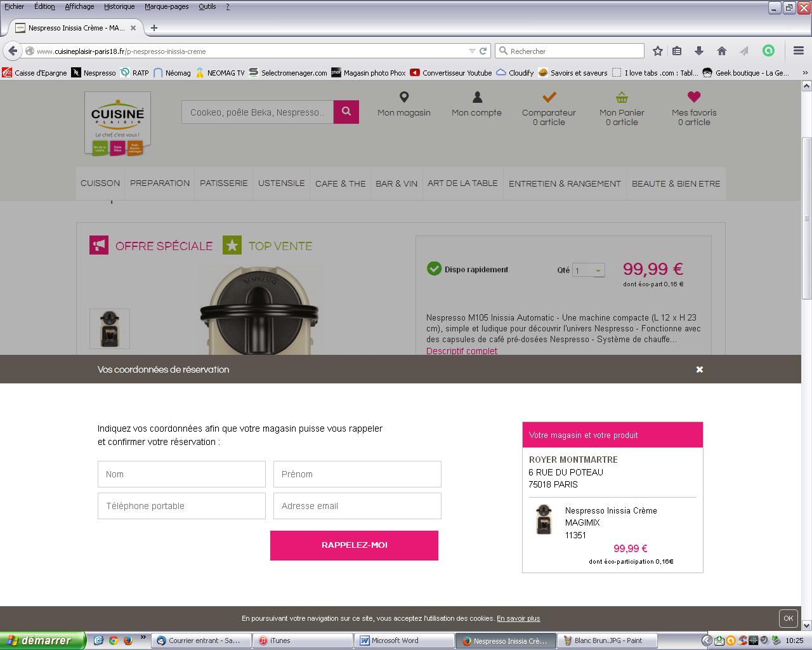Open the CAFE & THE category

pos(341,183)
